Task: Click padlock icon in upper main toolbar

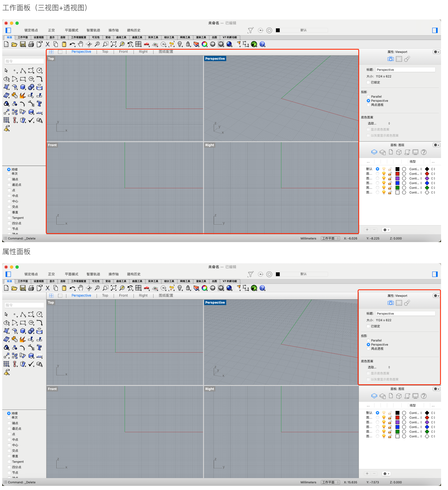Action: click(188, 44)
